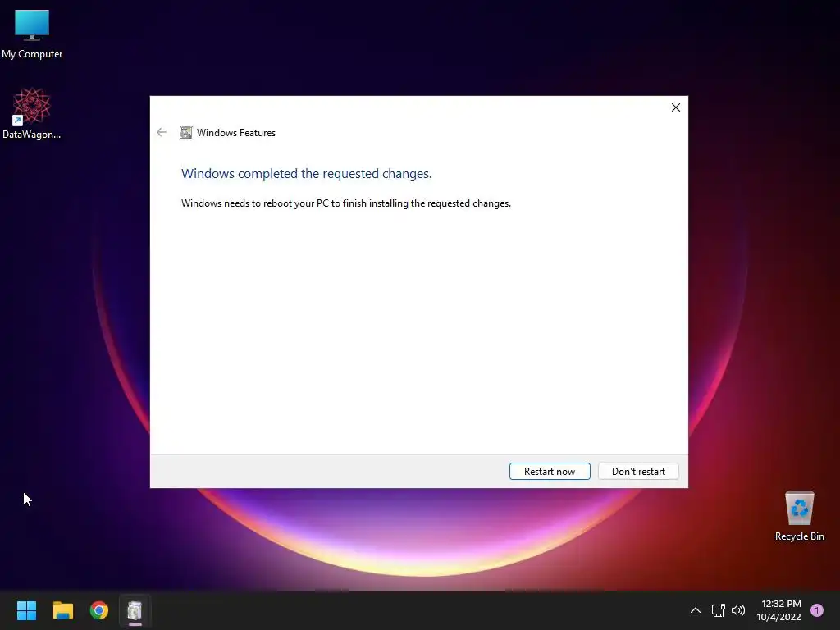Open the clock showing 12:32 PM
The height and width of the screenshot is (630, 840).
tap(779, 610)
